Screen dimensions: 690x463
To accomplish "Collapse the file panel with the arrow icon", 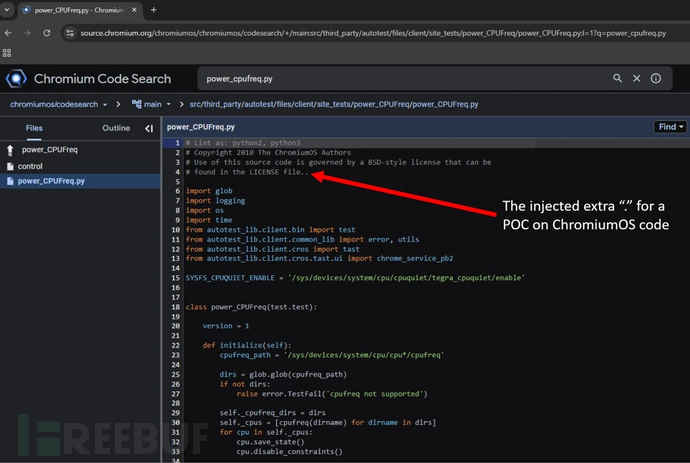I will pos(149,129).
